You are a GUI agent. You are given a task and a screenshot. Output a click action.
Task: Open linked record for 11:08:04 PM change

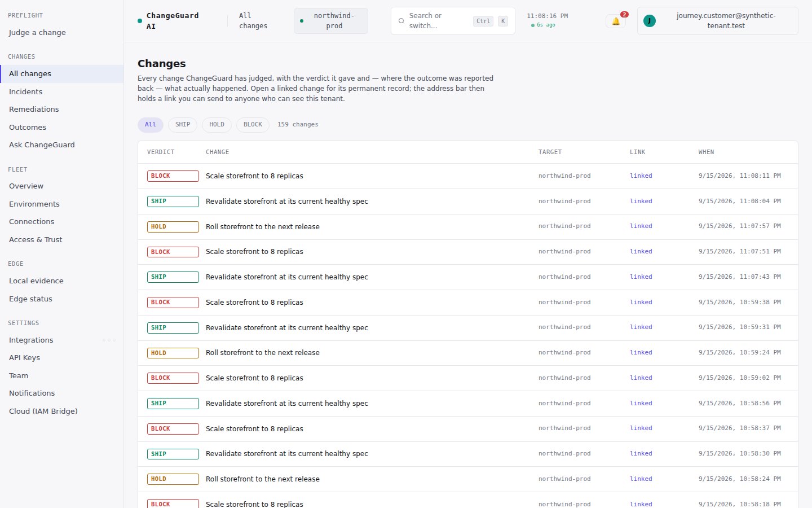[x=641, y=202]
